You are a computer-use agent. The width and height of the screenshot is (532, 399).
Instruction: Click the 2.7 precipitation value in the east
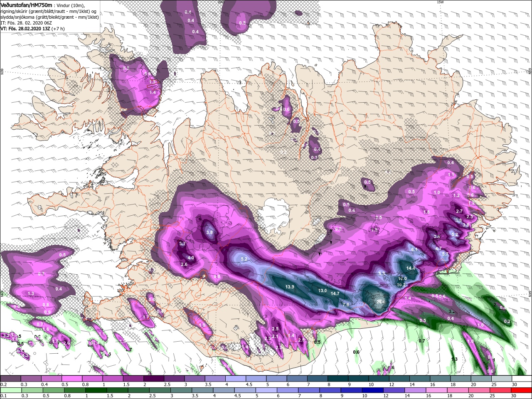tap(459, 211)
